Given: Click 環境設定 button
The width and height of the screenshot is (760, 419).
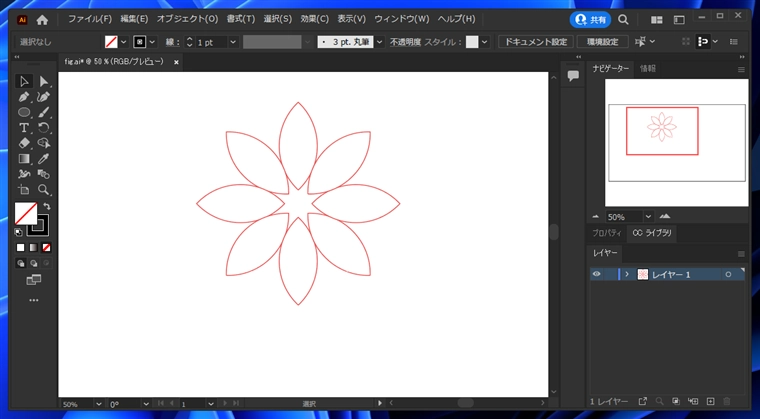Looking at the screenshot, I should [x=602, y=42].
